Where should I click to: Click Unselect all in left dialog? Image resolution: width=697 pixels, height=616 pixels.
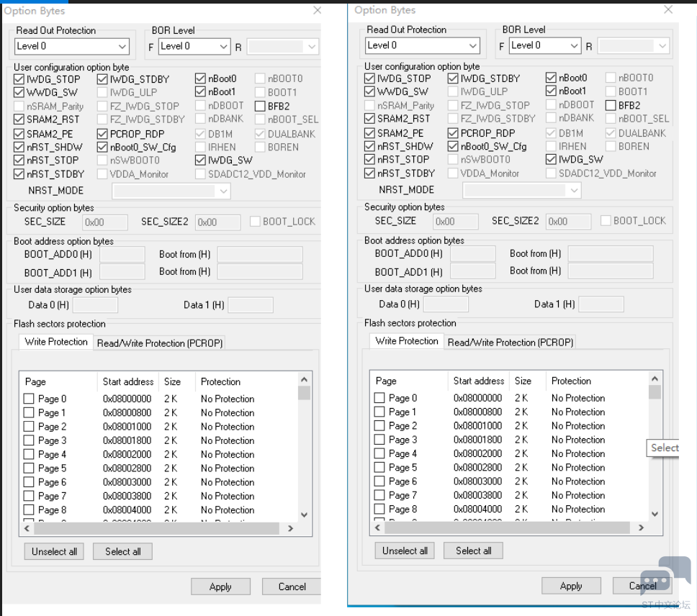(54, 552)
